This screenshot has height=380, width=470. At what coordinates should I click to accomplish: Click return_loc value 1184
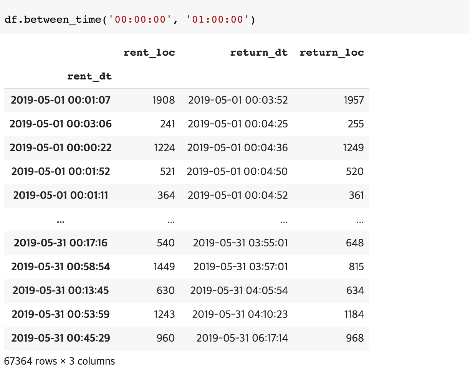354,314
